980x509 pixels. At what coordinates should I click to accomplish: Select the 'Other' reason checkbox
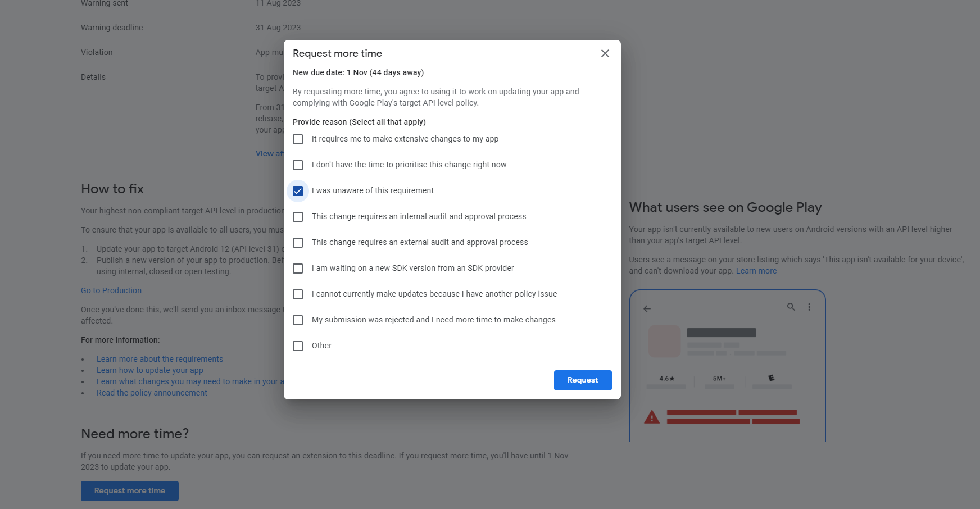click(x=298, y=346)
